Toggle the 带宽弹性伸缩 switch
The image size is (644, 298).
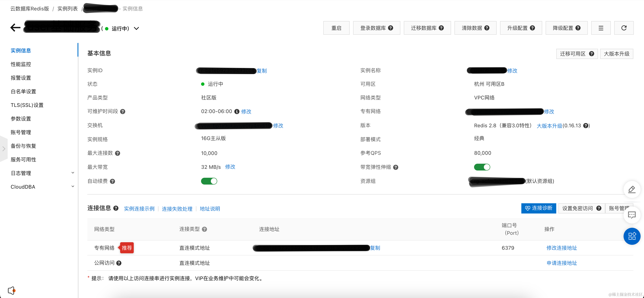[482, 167]
